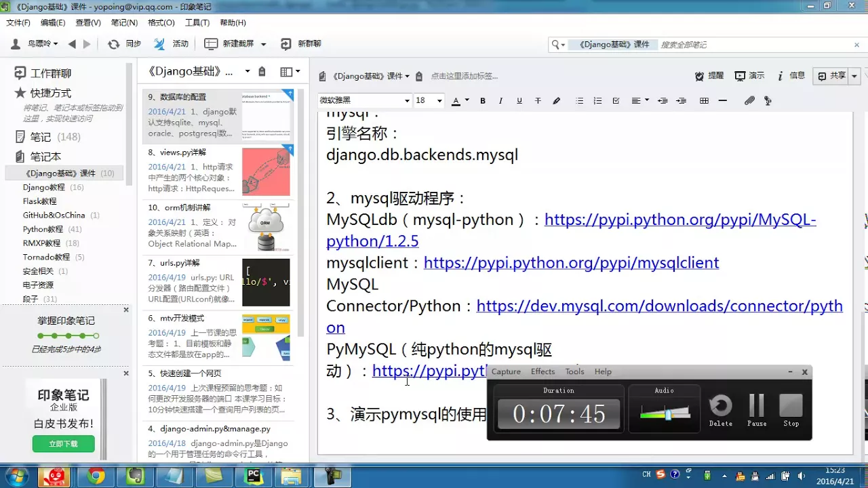Go forward with the right arrow navigation
This screenshot has width=868, height=488.
[87, 44]
